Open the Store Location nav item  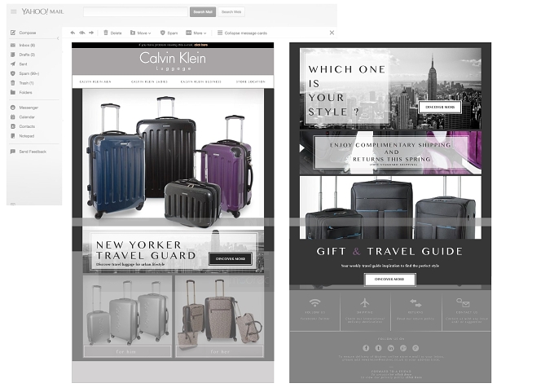coord(250,81)
